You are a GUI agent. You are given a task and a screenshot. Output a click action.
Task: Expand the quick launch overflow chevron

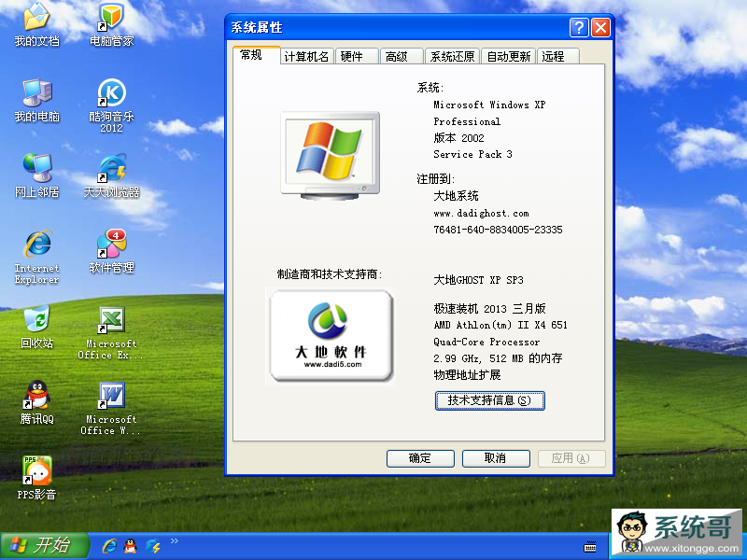175,540
